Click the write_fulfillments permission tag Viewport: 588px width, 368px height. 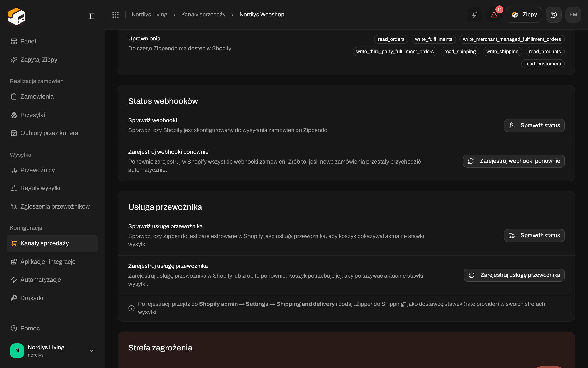(433, 39)
